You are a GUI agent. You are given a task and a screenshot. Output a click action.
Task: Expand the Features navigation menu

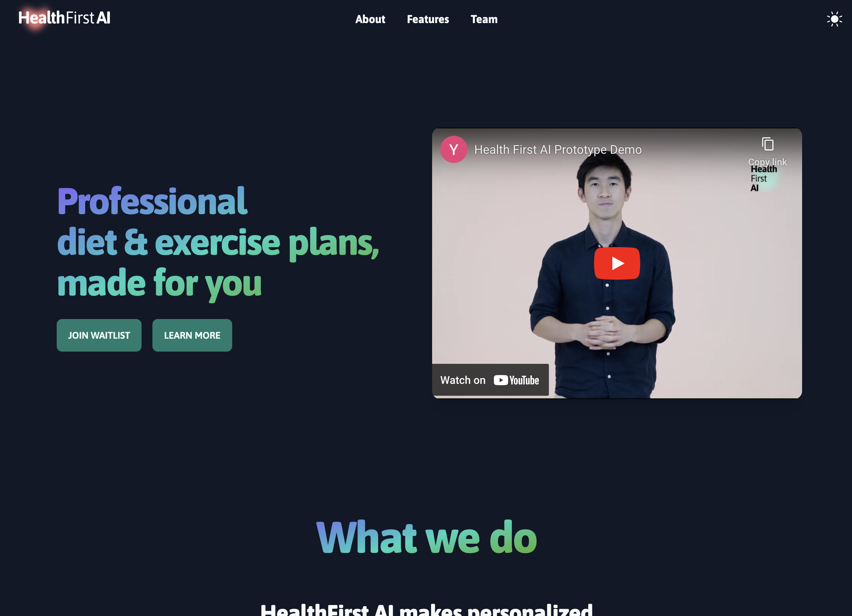(x=427, y=19)
